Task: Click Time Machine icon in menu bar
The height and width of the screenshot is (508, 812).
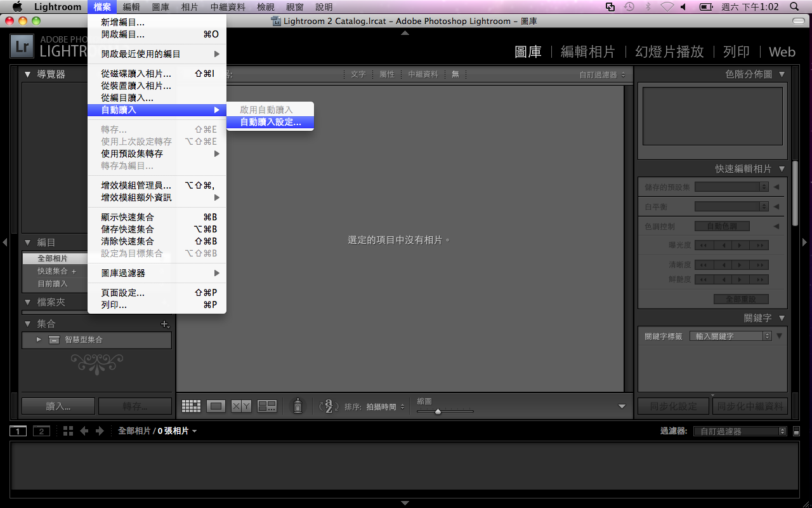Action: [x=629, y=7]
